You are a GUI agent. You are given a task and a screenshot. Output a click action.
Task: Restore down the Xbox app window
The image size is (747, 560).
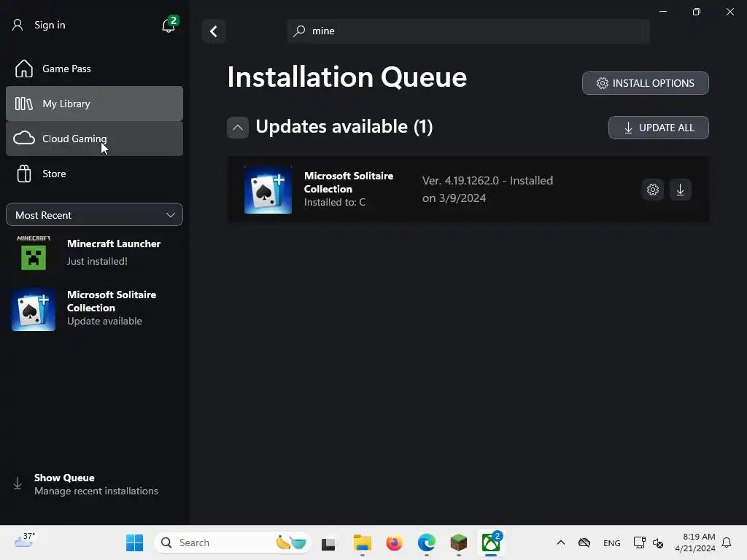[x=697, y=12]
